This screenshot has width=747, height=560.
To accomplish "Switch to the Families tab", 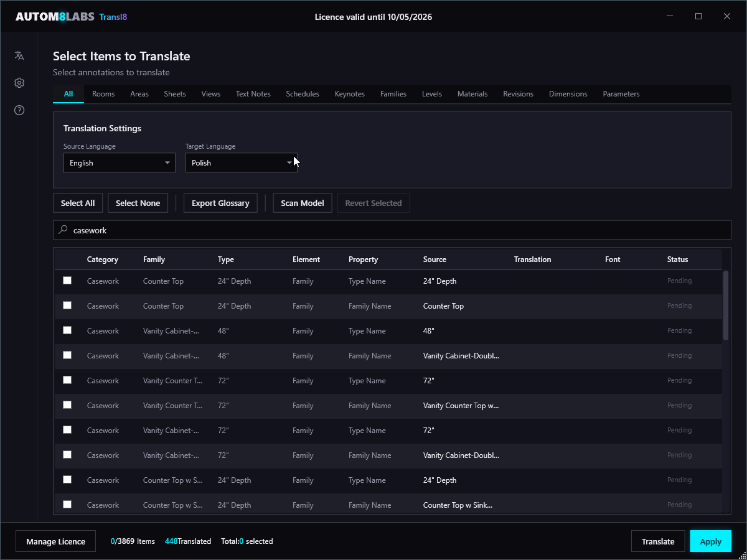I will (x=393, y=94).
